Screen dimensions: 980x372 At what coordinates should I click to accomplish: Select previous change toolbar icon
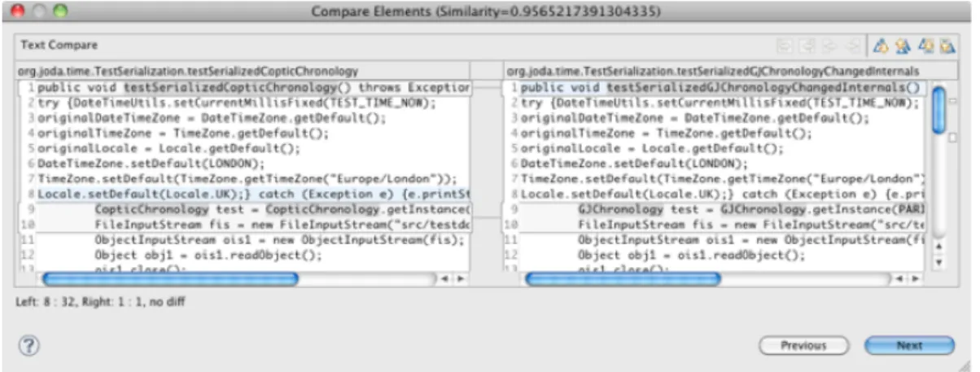click(x=947, y=46)
